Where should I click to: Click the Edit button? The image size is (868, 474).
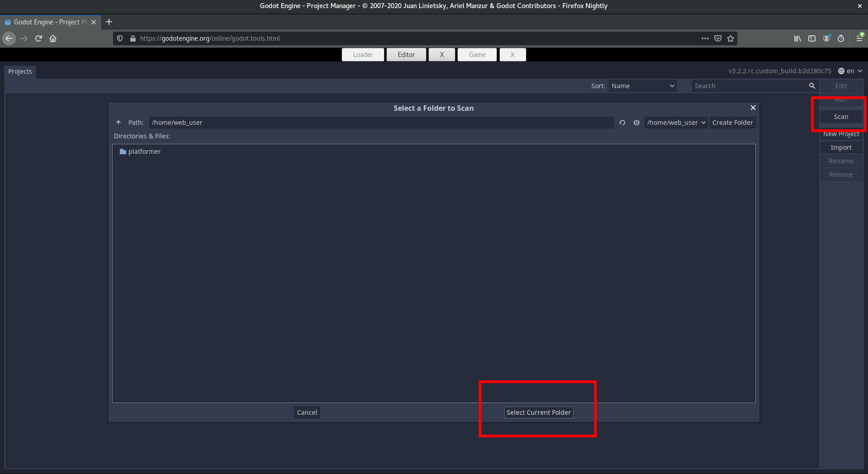[841, 86]
